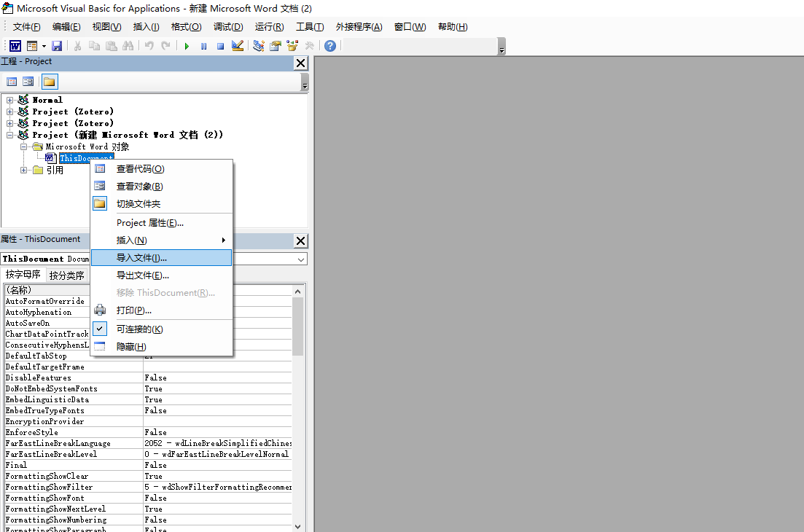Select the Normal project item
Image resolution: width=804 pixels, height=532 pixels.
pos(47,100)
